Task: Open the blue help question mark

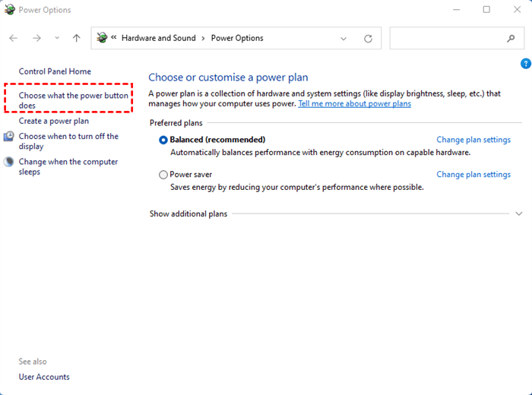Action: 525,64
